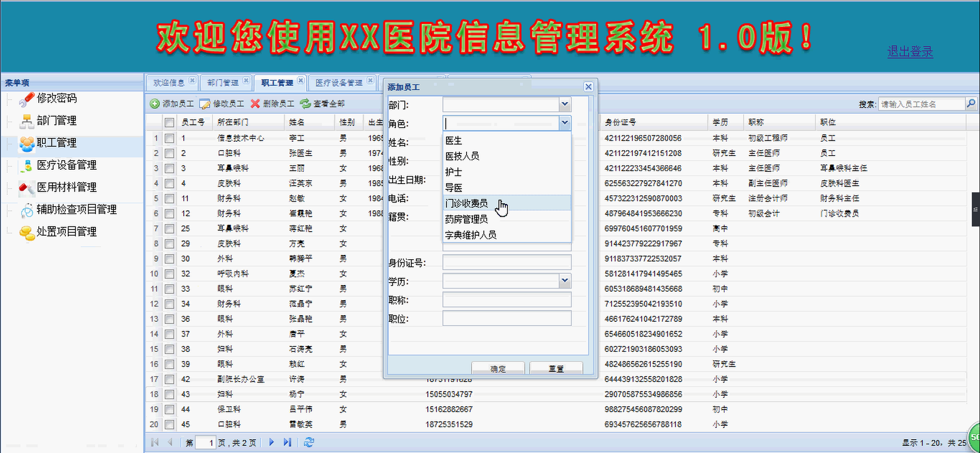
Task: Open 医用材料管理 in the sidebar menu
Action: (66, 188)
